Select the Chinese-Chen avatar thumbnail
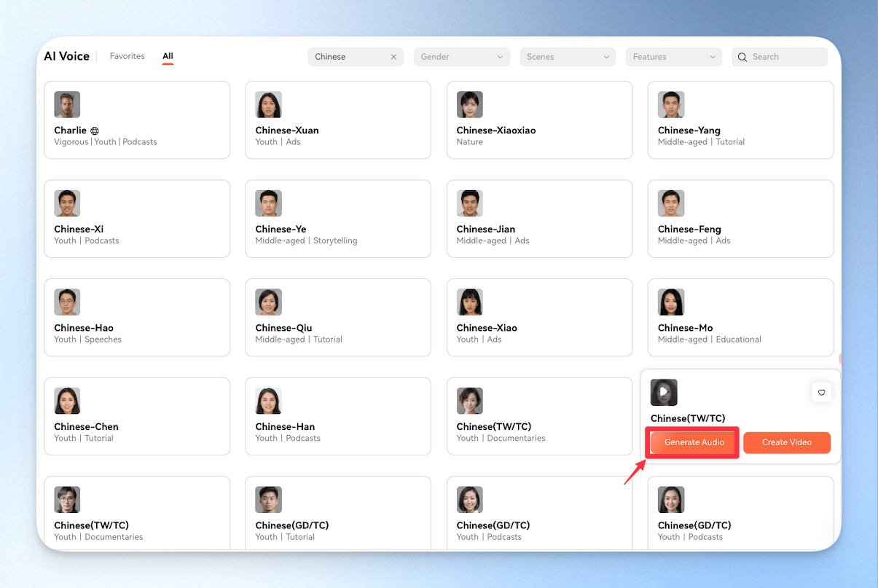The width and height of the screenshot is (878, 588). coord(67,401)
